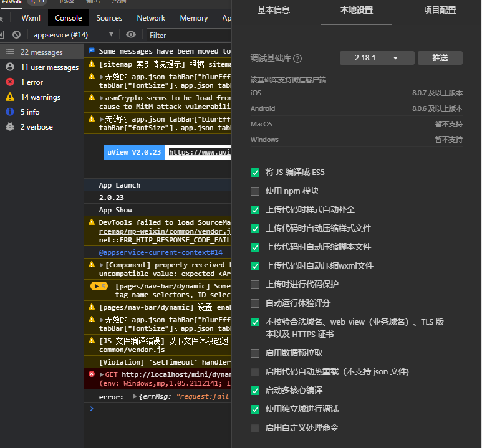The height and width of the screenshot is (448, 482).
Task: Select 5 info messages filter
Action: (x=29, y=112)
